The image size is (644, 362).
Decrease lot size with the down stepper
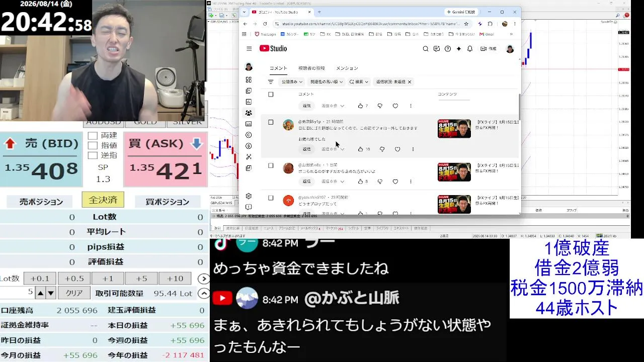point(51,293)
